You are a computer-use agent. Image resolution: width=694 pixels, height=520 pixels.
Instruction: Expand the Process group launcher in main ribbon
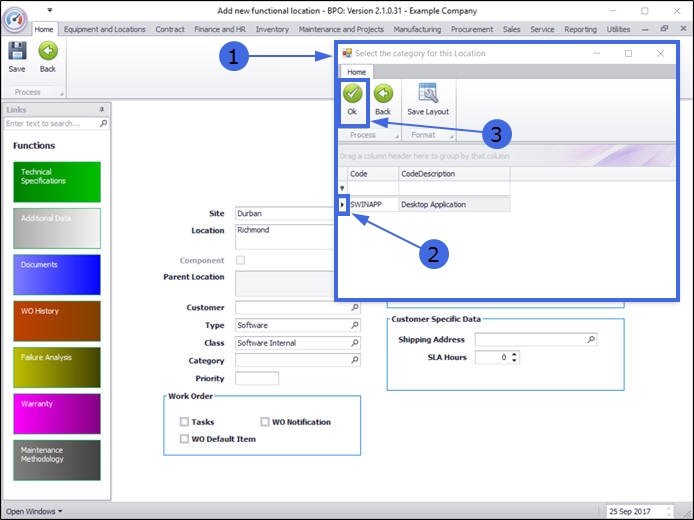(62, 93)
